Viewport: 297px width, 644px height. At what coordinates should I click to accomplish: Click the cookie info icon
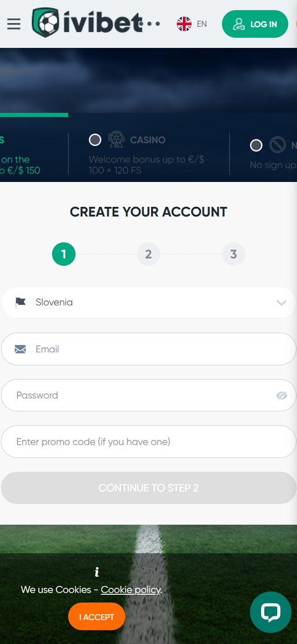tap(97, 572)
